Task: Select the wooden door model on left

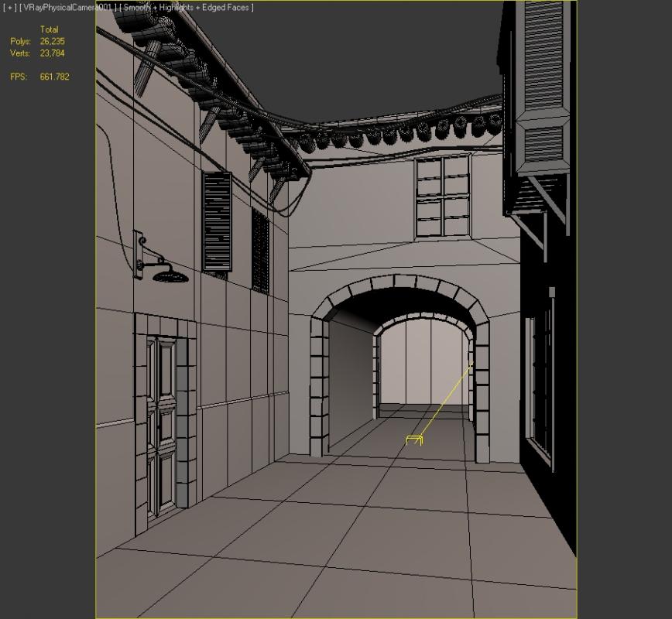Action: [x=161, y=426]
